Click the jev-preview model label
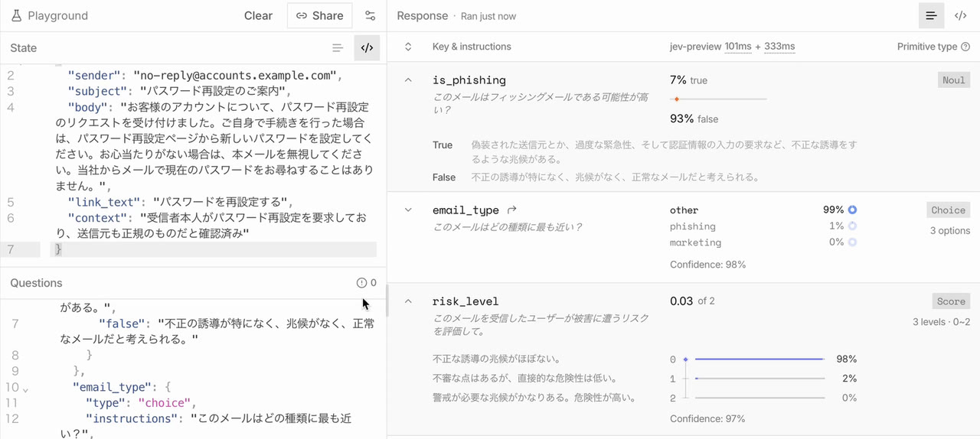Viewport: 980px width, 439px height. (x=695, y=47)
